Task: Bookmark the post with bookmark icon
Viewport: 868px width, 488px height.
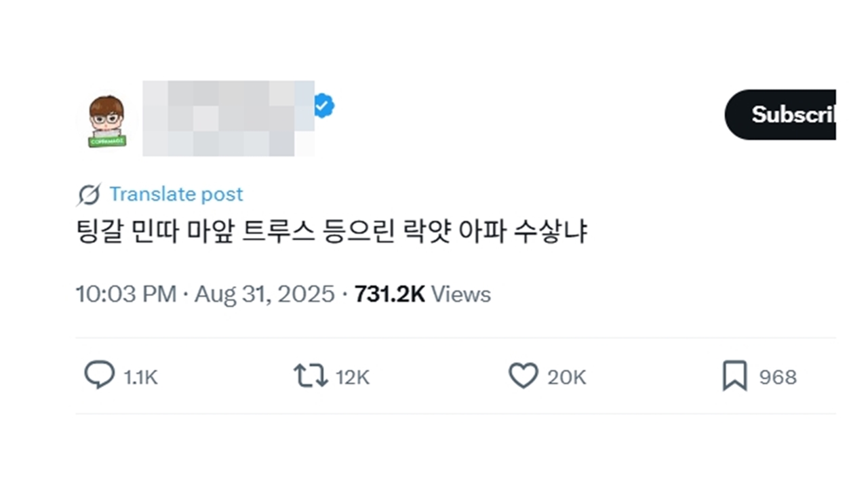Action: click(734, 376)
